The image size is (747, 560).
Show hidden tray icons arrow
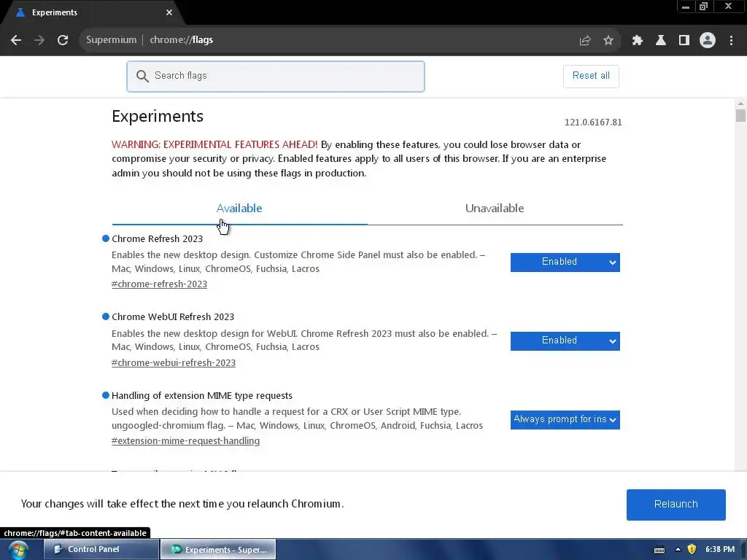(x=678, y=550)
